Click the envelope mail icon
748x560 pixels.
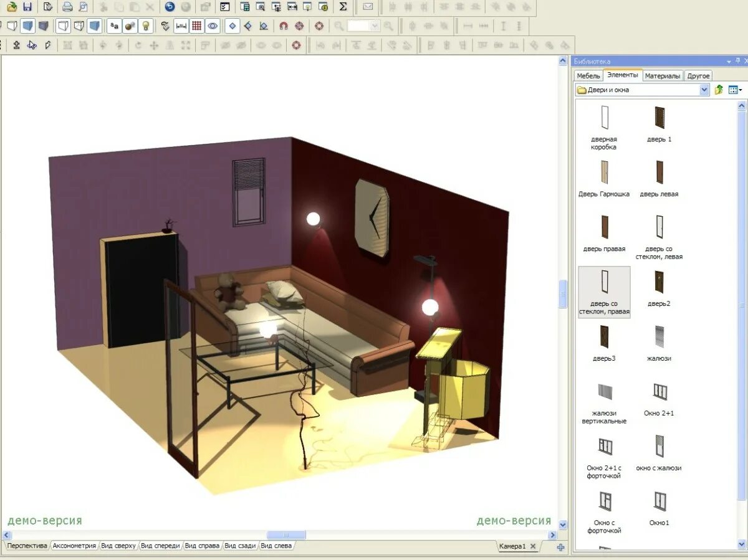point(368,7)
